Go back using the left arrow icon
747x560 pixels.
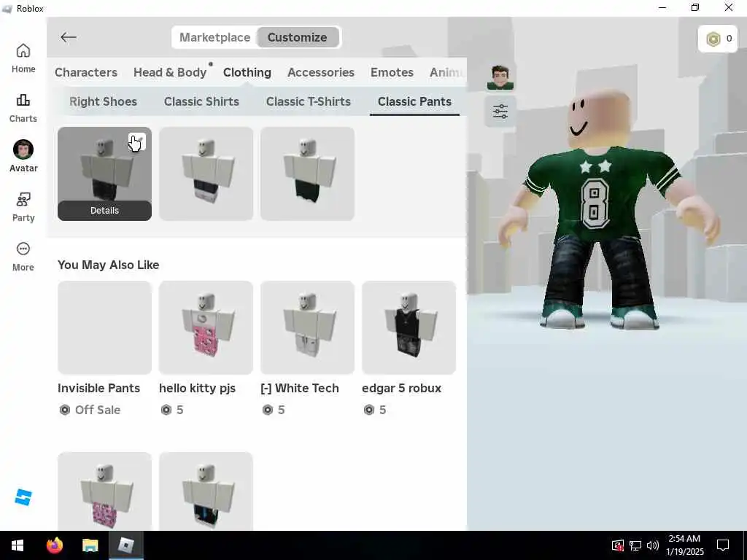(69, 37)
